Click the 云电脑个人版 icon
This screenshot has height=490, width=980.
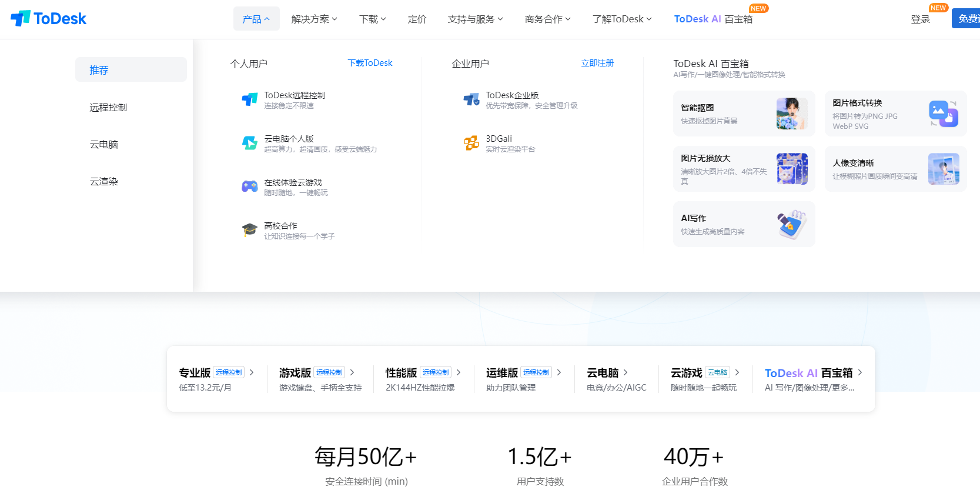250,144
